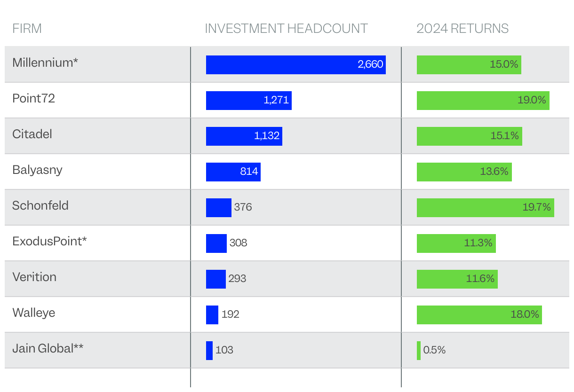Image resolution: width=574 pixels, height=392 pixels.
Task: Click Balyasny's blue 814 headcount bar
Action: coord(233,172)
